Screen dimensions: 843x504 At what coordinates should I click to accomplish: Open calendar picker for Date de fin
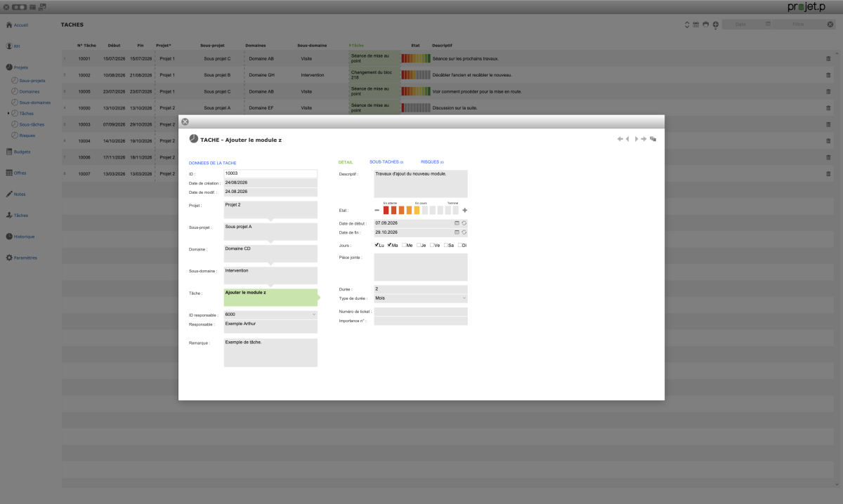click(457, 232)
